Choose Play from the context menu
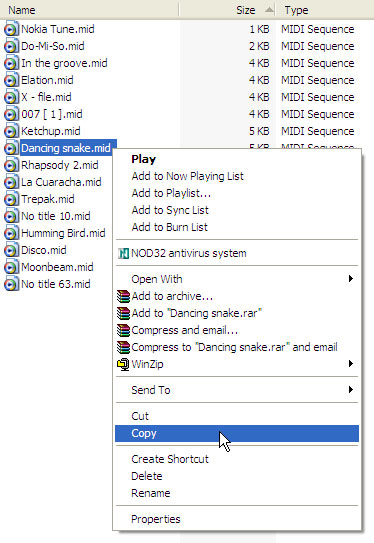 click(237, 159)
